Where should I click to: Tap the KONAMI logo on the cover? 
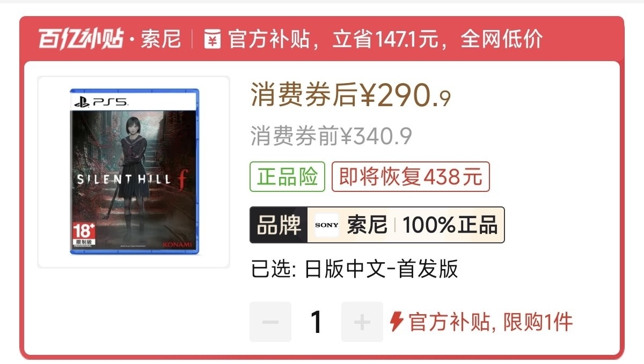point(177,244)
